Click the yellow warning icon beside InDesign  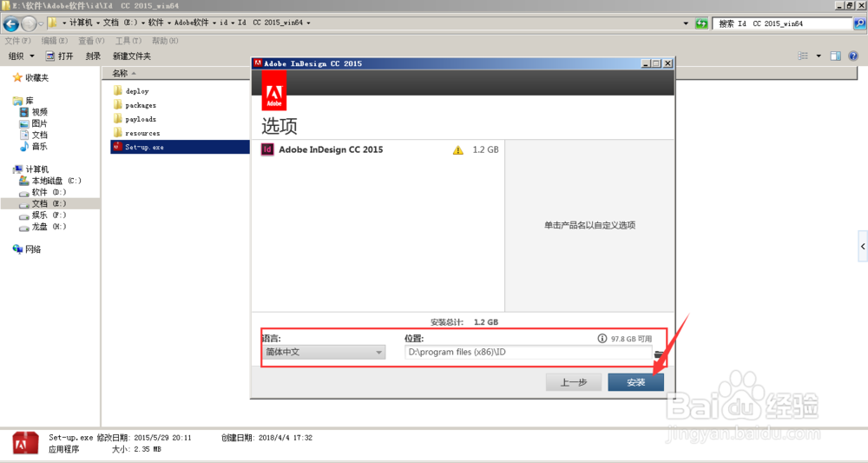pos(457,150)
